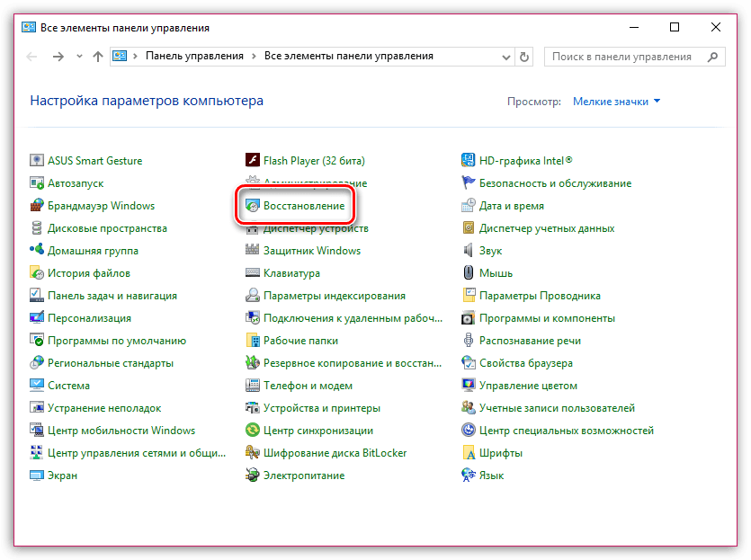The width and height of the screenshot is (751, 560).
Task: Open the Шрифты fonts icon
Action: coord(469,453)
